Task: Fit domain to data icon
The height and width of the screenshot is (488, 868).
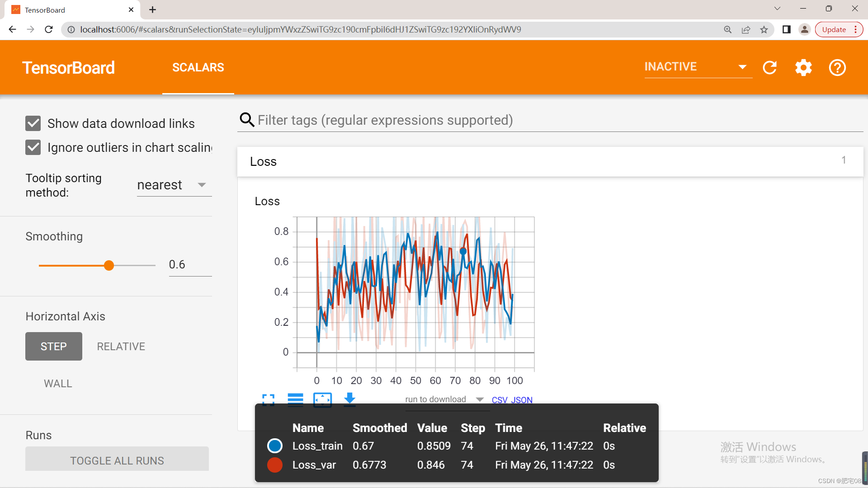Action: point(322,399)
